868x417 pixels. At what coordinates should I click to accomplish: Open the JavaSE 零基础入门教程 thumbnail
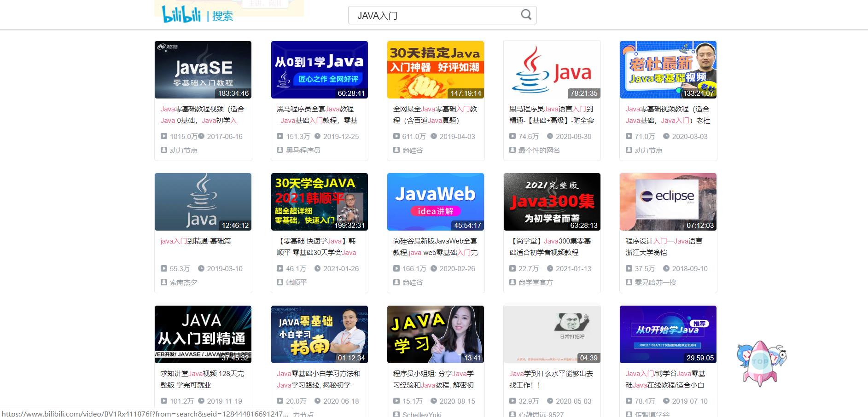pyautogui.click(x=203, y=69)
